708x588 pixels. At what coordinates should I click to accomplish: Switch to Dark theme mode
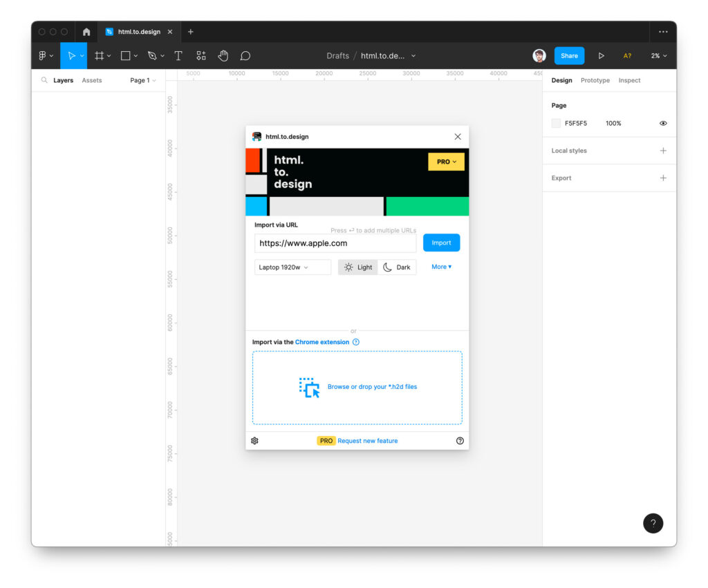(397, 267)
